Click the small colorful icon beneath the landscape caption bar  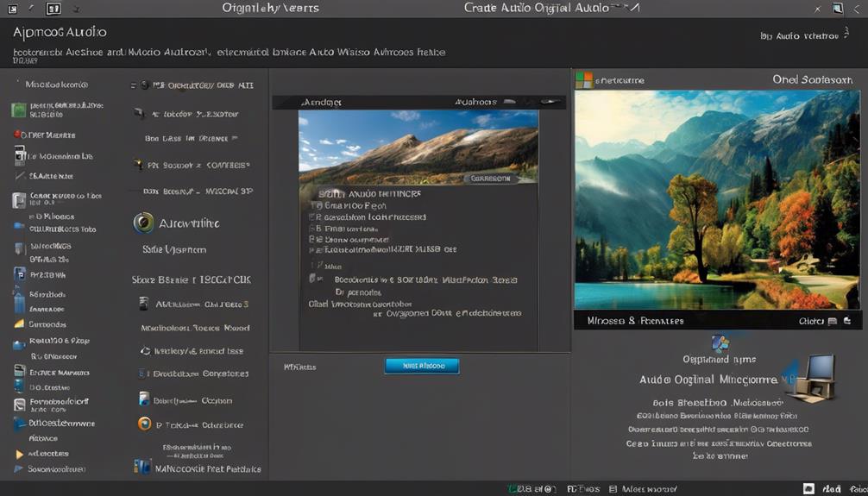720,343
